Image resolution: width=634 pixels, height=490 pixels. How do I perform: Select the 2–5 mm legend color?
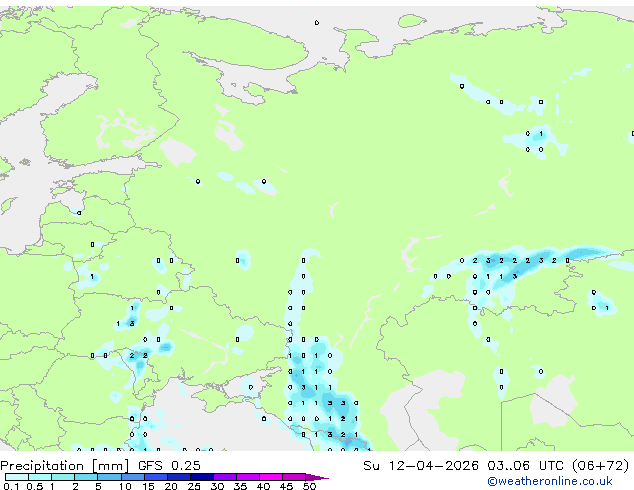(86, 477)
